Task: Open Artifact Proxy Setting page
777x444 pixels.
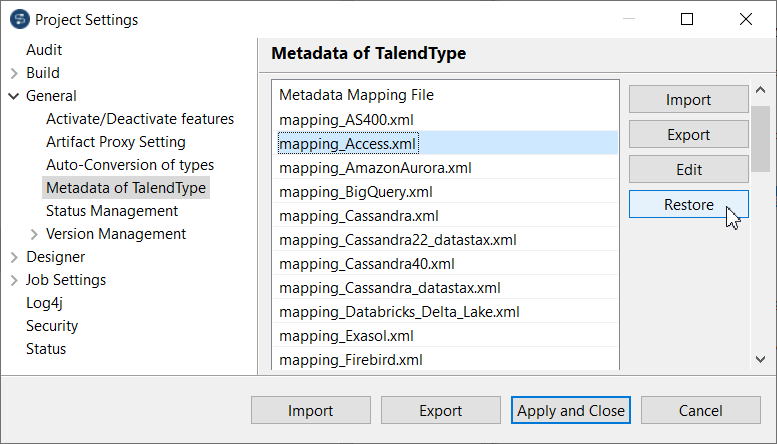Action: click(116, 142)
